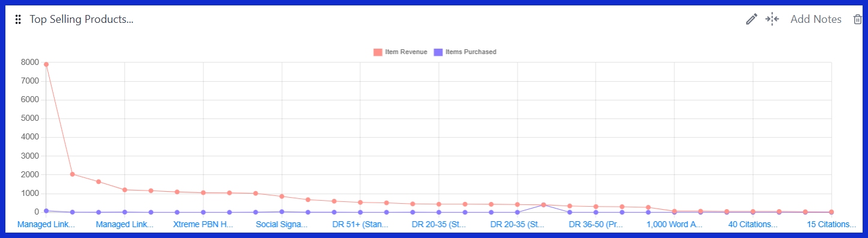Open Add Notes

pos(816,19)
